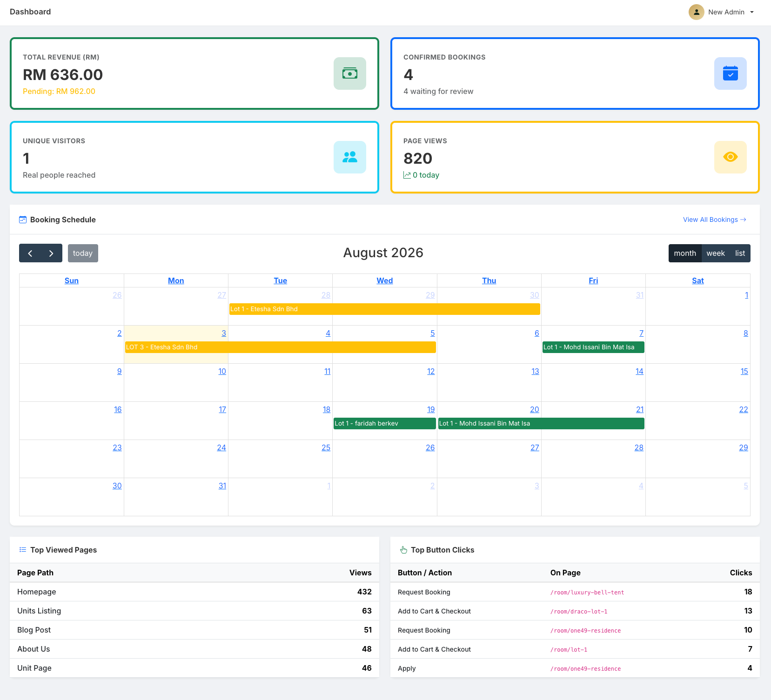This screenshot has width=771, height=700.
Task: Click the Sun column header
Action: point(72,280)
